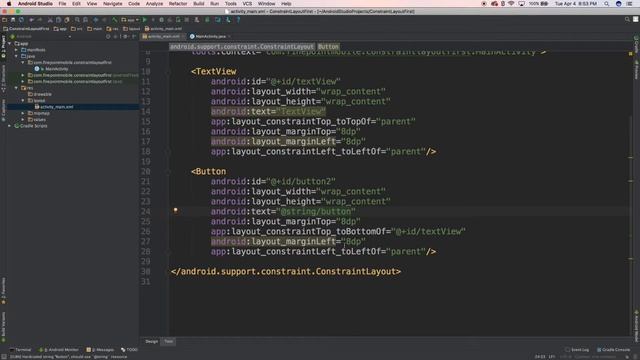The width and height of the screenshot is (640, 360).
Task: Open the Spotlight search in macOS menu bar
Action: tap(607, 4)
